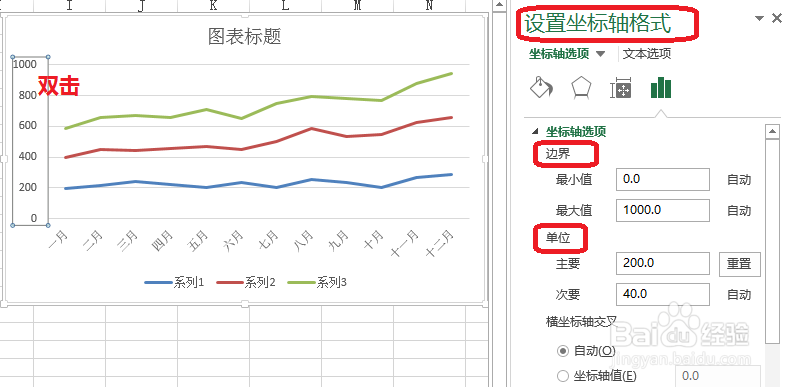Switch to the 文本选项 tab
This screenshot has height=387, width=795.
click(x=647, y=54)
